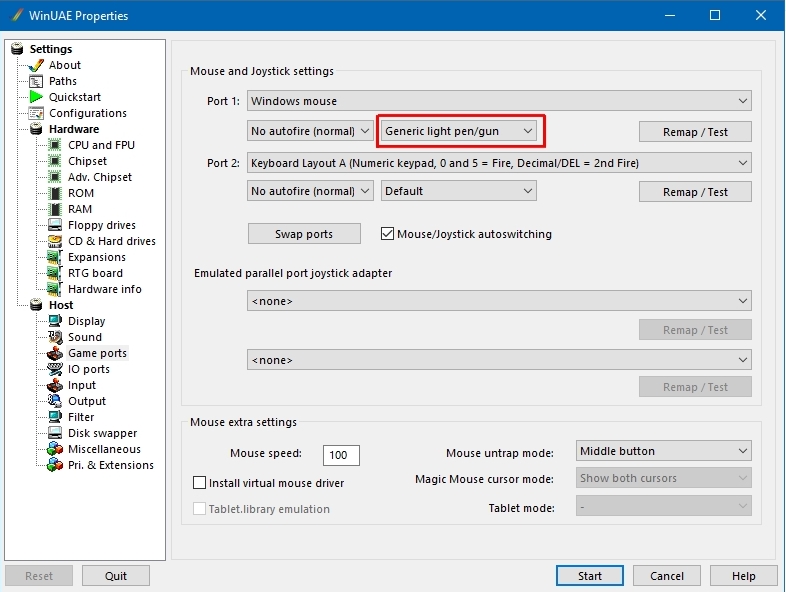Click first parallel adapter Remap / Test button
The height and width of the screenshot is (592, 786).
[x=695, y=330]
